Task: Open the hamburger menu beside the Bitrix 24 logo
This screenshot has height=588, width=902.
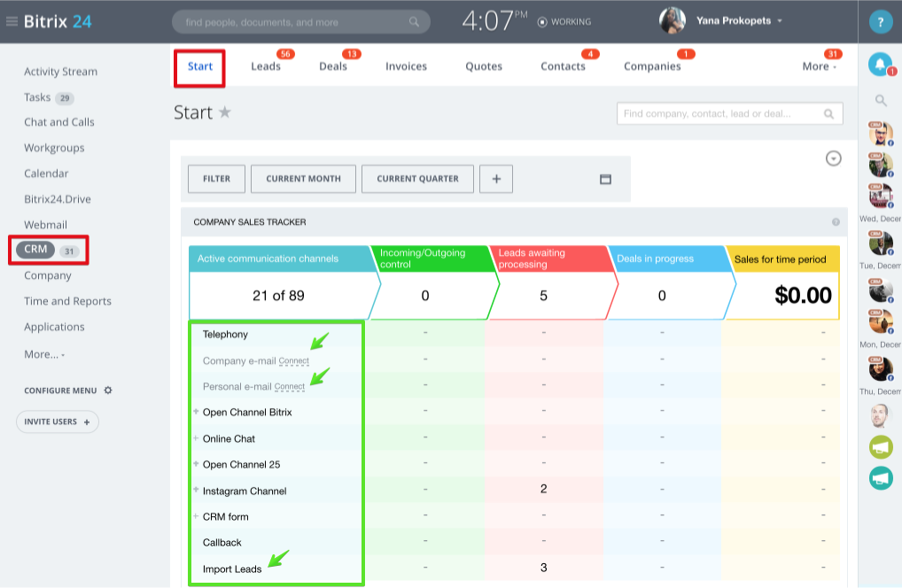Action: point(12,22)
